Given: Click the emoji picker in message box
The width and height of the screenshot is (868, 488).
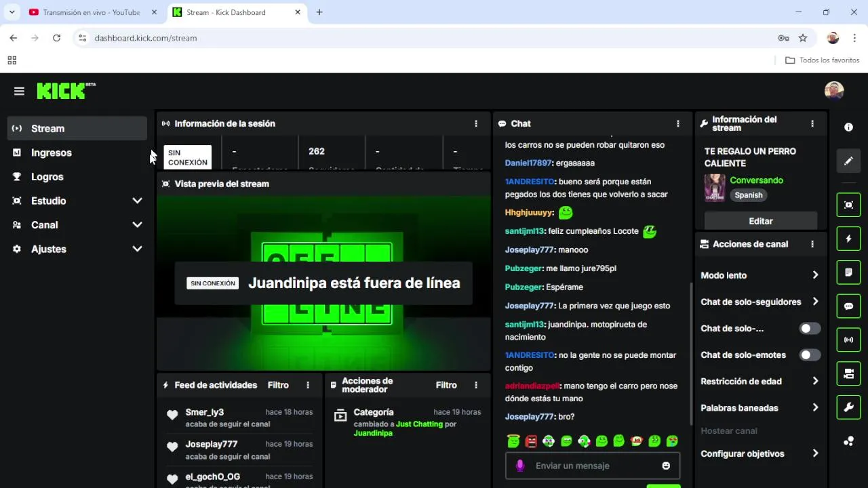Looking at the screenshot, I should (x=666, y=466).
